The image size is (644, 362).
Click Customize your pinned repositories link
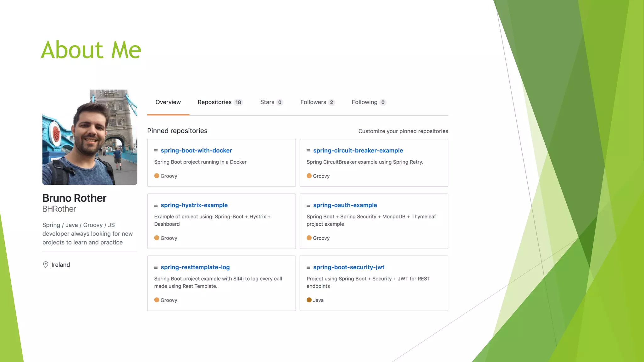coord(403,131)
